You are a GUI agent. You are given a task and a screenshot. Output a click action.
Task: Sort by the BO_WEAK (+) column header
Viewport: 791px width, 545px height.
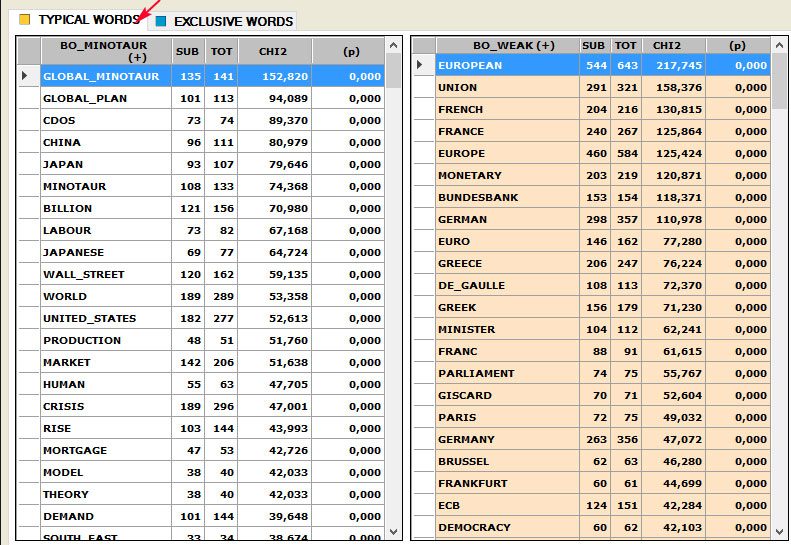(507, 45)
